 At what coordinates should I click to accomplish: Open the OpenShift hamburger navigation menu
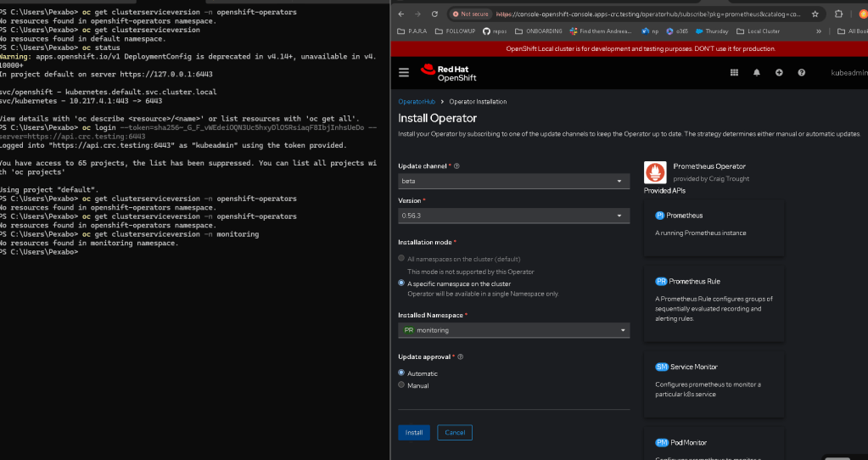tap(404, 72)
